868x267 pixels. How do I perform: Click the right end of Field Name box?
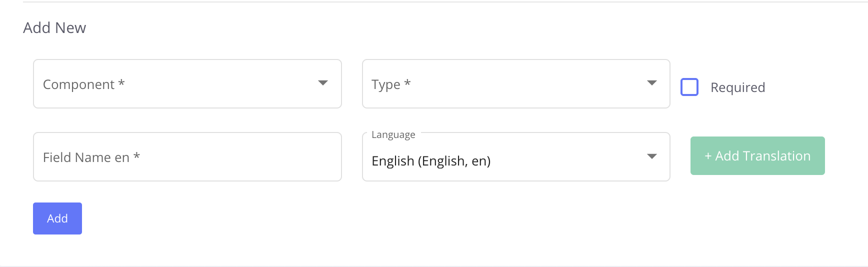pyautogui.click(x=330, y=157)
